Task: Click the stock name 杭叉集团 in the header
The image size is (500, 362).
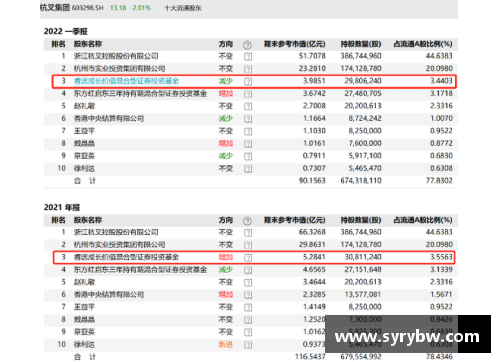Action: pyautogui.click(x=55, y=8)
